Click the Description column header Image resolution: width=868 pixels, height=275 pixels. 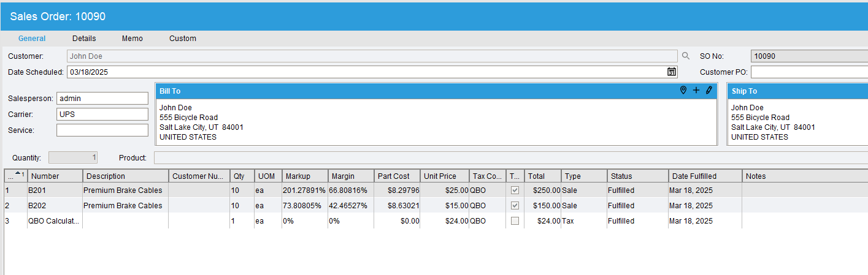tap(126, 176)
